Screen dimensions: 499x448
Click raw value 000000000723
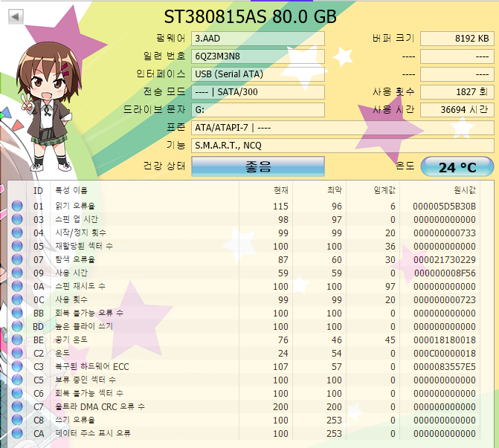pos(444,299)
